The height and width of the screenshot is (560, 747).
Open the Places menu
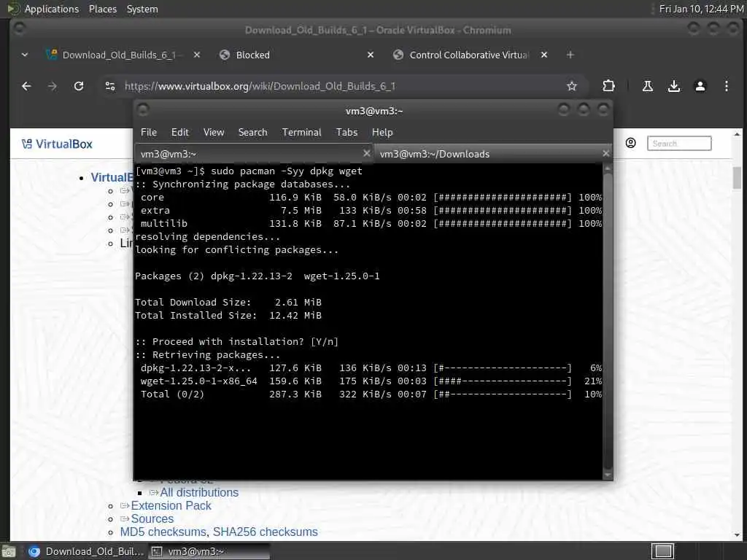click(x=102, y=9)
